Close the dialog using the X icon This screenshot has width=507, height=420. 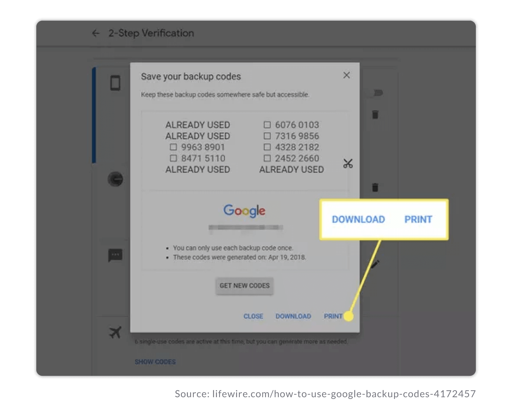[x=346, y=75]
